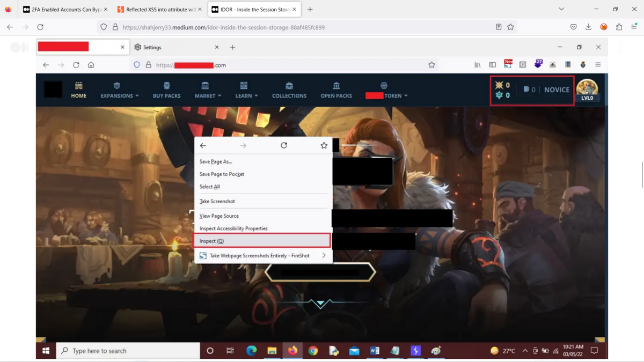Reload the Medium article page
Viewport: 644px width, 362px height.
[x=40, y=27]
